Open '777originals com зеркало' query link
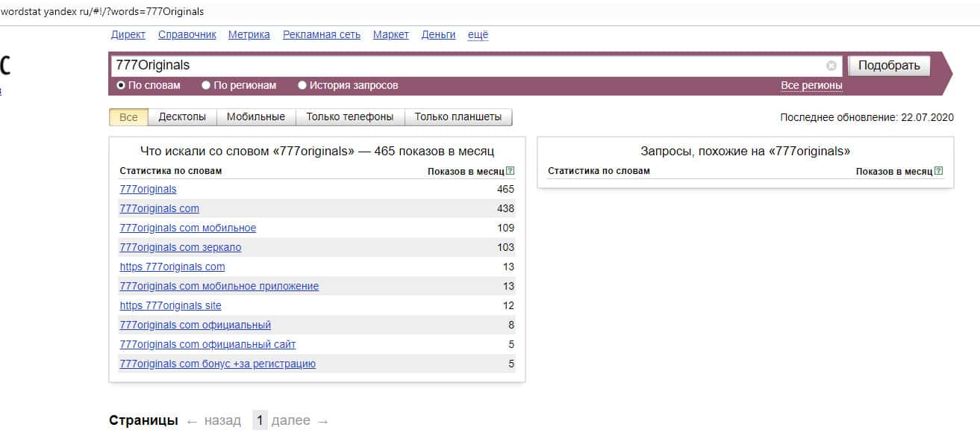 [x=180, y=247]
